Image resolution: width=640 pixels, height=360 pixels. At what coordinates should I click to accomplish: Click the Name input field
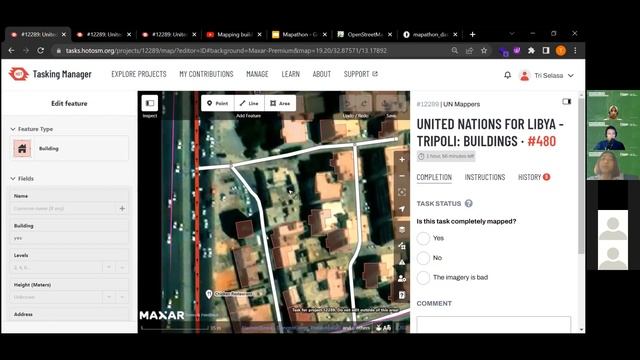tap(64, 209)
